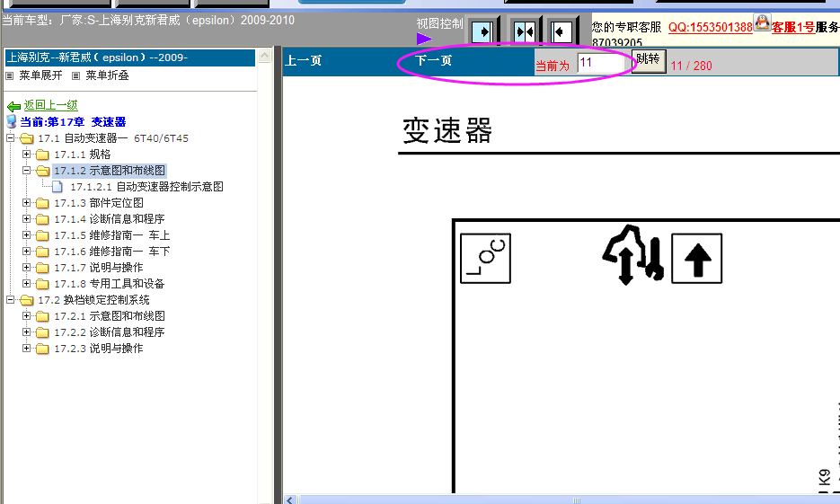
Task: Click the wrench and arrow symbol in diagram
Action: (x=633, y=255)
